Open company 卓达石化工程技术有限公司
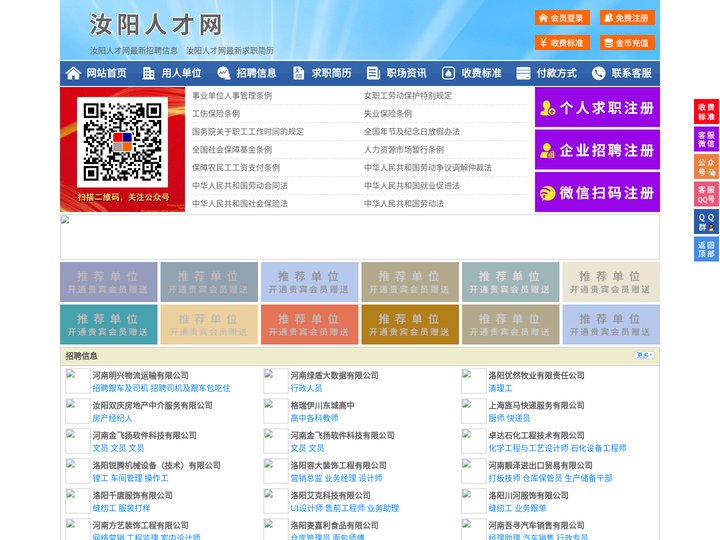The image size is (720, 540). [x=536, y=435]
